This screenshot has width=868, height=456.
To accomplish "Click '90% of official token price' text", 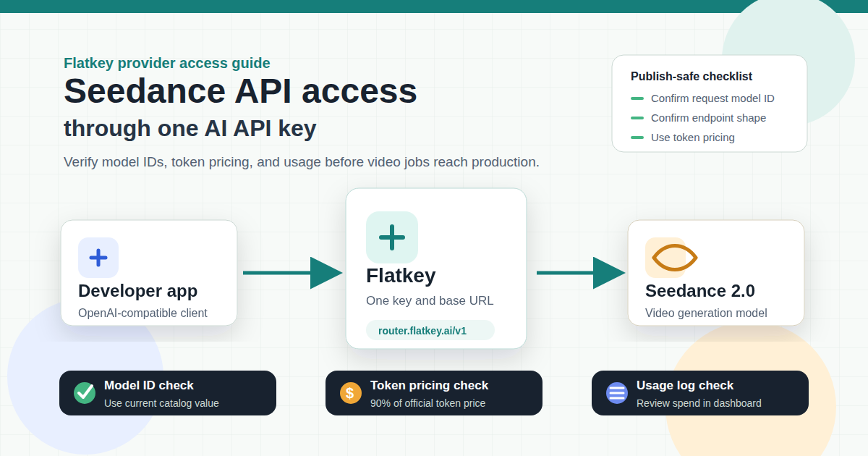I will click(427, 403).
